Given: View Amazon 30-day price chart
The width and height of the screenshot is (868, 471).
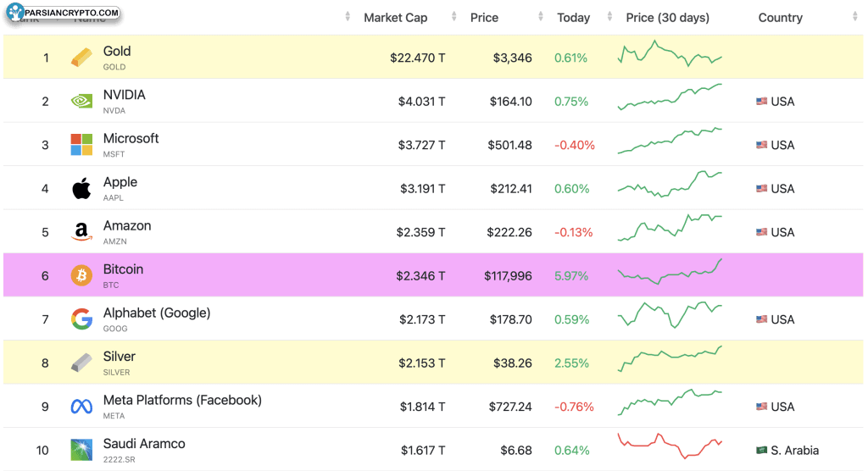Looking at the screenshot, I should coord(670,228).
